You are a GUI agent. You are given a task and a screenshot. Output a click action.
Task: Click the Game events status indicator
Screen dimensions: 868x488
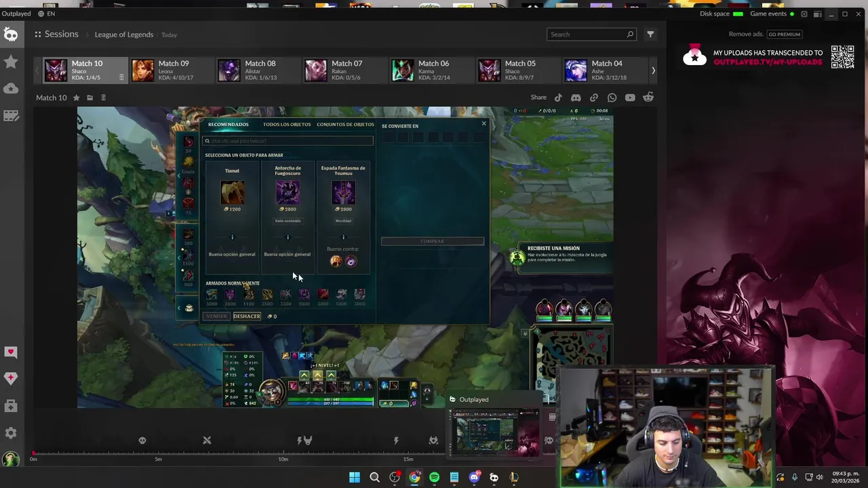pyautogui.click(x=772, y=14)
